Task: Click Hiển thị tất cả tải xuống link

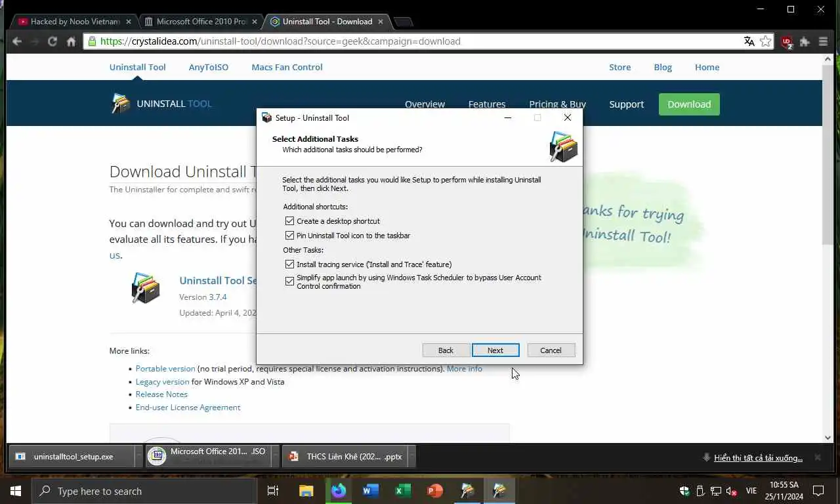Action: coord(758,457)
